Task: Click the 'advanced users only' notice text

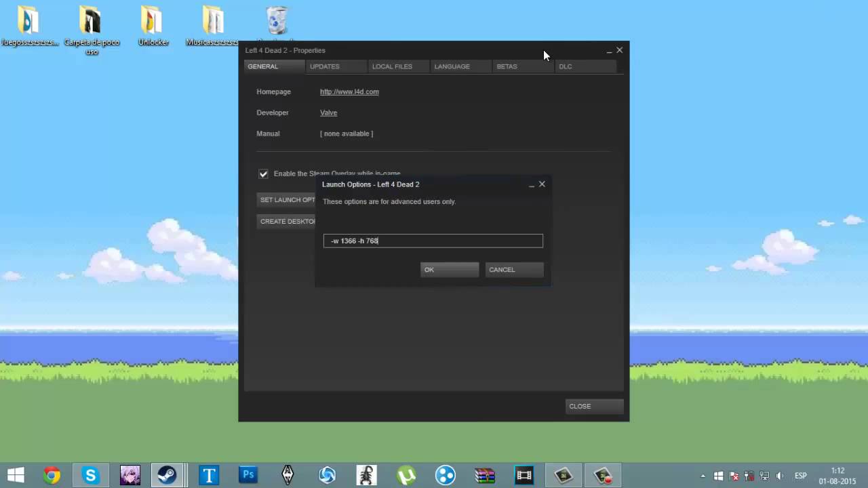Action: tap(389, 201)
